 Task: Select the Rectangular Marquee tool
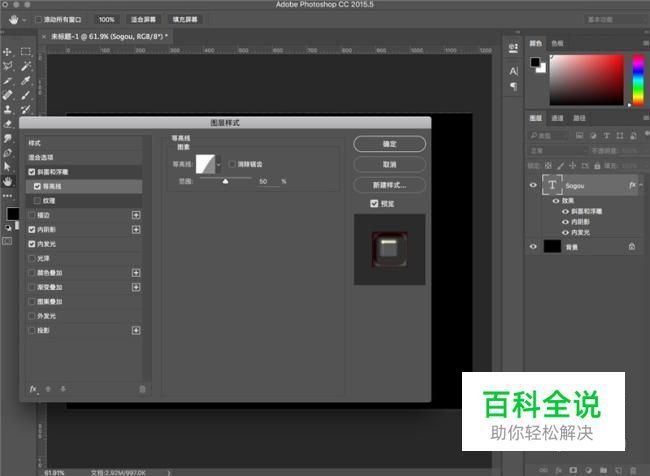tap(26, 52)
